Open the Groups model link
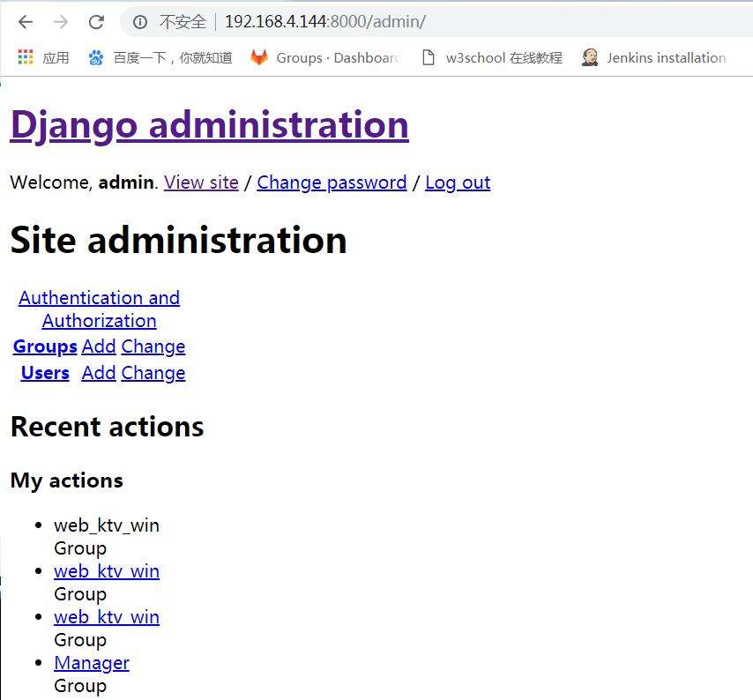753x700 pixels. pyautogui.click(x=45, y=346)
